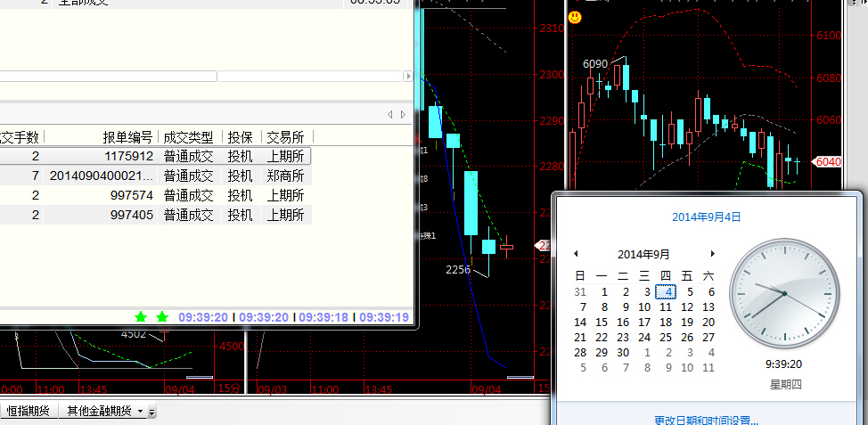The width and height of the screenshot is (868, 425).
Task: Click the left triangle arrow above trade table
Action: (389, 115)
